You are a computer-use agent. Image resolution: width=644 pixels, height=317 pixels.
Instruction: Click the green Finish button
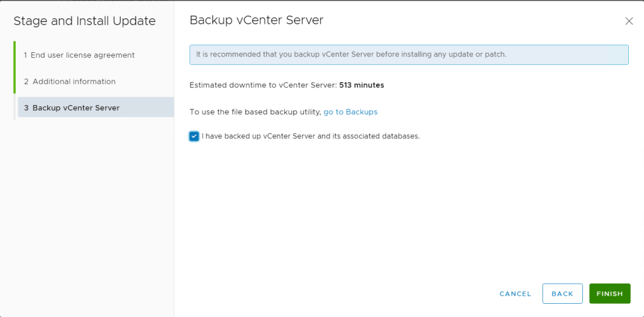coord(609,294)
